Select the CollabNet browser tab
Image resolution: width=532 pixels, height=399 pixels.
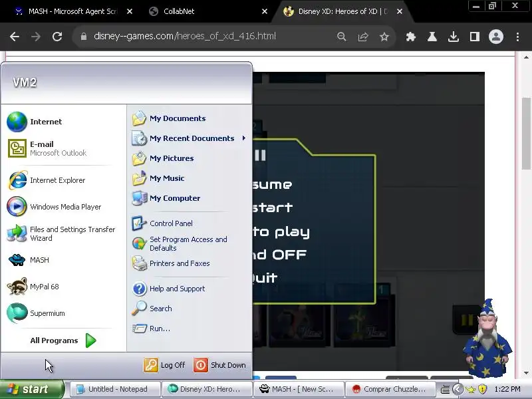coord(207,11)
